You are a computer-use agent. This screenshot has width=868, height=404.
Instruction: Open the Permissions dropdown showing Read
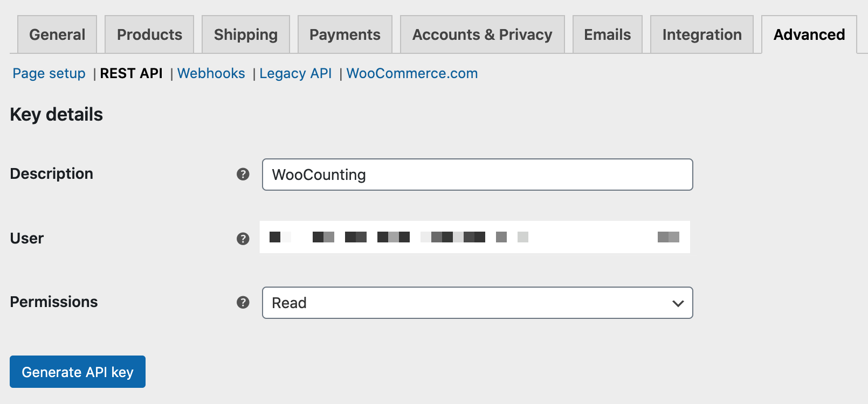pyautogui.click(x=477, y=303)
